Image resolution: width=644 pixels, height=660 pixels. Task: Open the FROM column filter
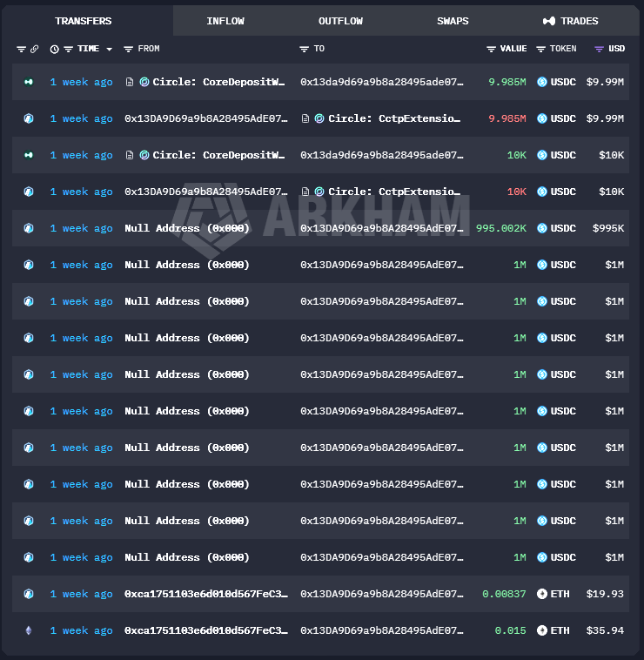click(128, 50)
